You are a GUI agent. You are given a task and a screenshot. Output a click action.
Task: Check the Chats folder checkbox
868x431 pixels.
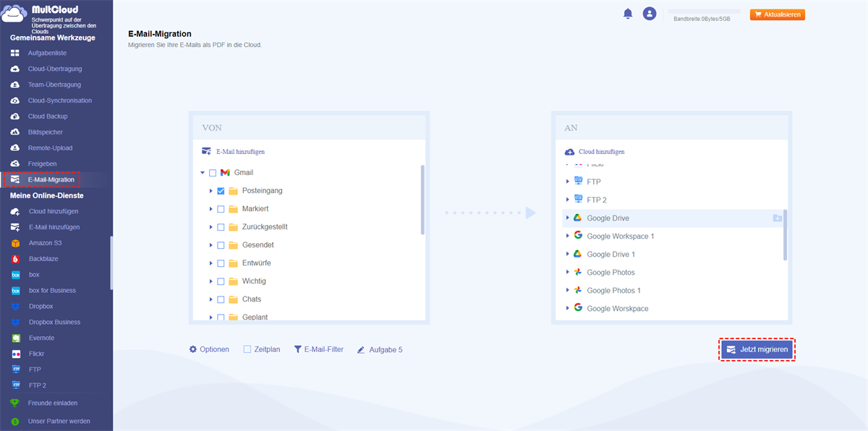pyautogui.click(x=221, y=299)
